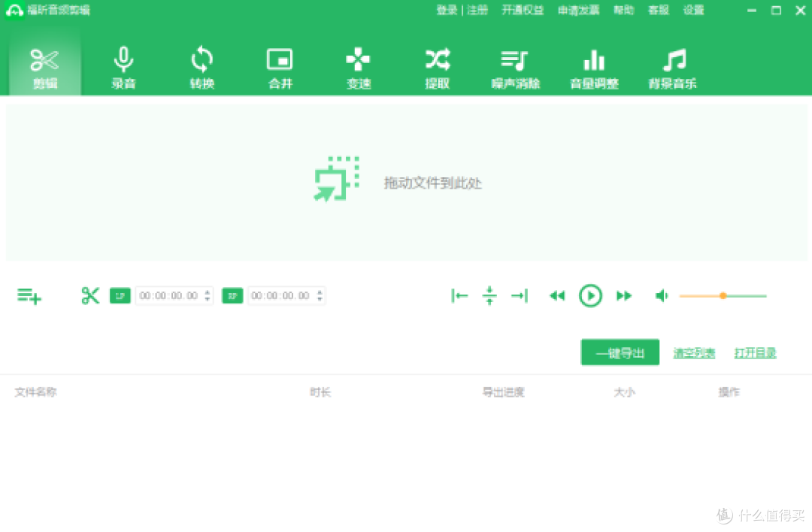This screenshot has width=812, height=532.
Task: Click the drag-file drop area icon
Action: pyautogui.click(x=337, y=179)
